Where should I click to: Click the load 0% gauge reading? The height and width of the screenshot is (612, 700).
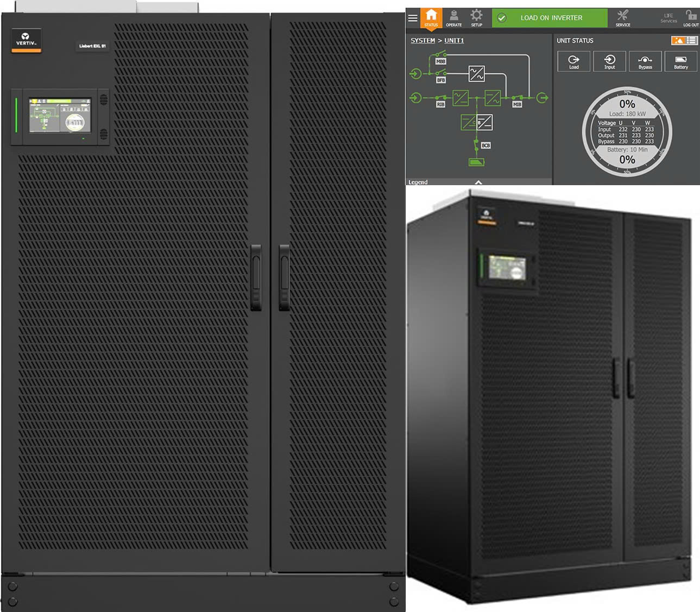coord(627,104)
